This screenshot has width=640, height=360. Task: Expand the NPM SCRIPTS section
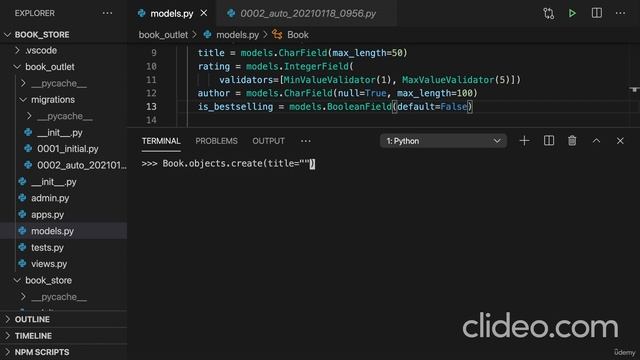pos(42,352)
